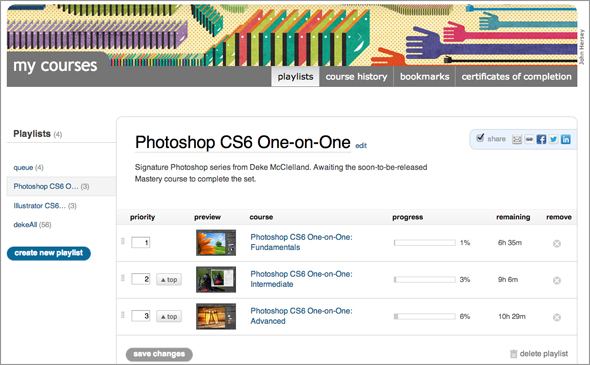Move Advanced course to top
The image size is (590, 365).
click(x=169, y=316)
